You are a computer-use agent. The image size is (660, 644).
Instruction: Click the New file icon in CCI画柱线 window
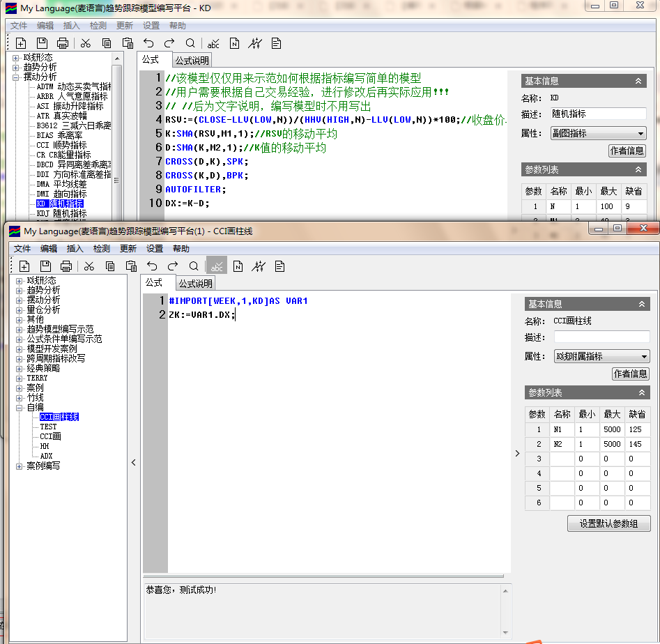(x=24, y=266)
